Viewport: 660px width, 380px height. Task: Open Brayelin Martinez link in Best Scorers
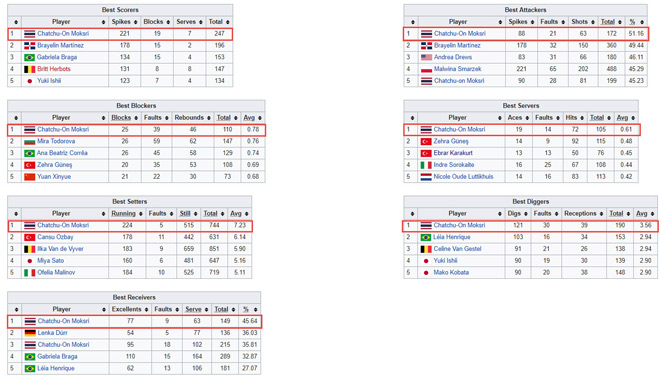(60, 45)
